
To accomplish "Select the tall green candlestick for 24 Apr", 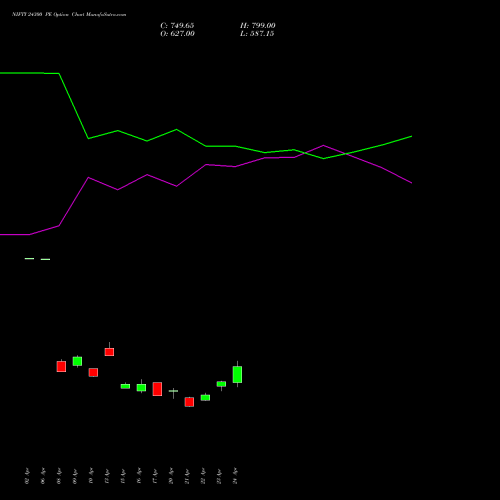I will pos(237,374).
